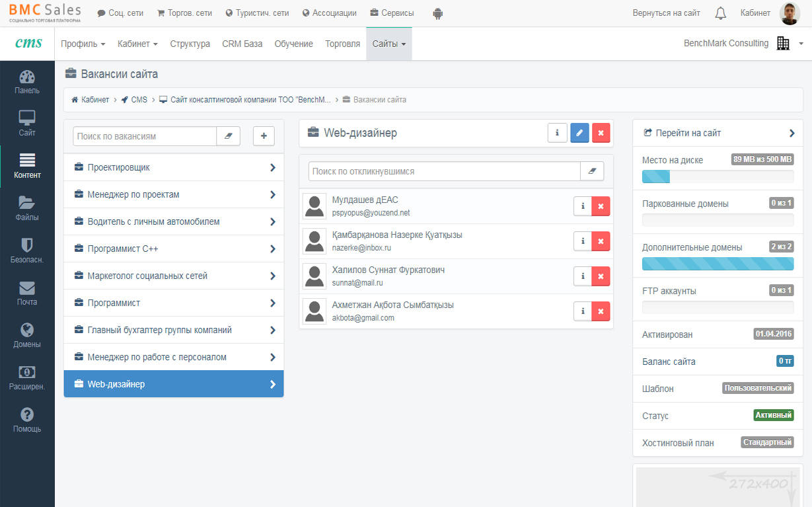Show info for applicant Мулдашев дЕАС

pyautogui.click(x=583, y=206)
